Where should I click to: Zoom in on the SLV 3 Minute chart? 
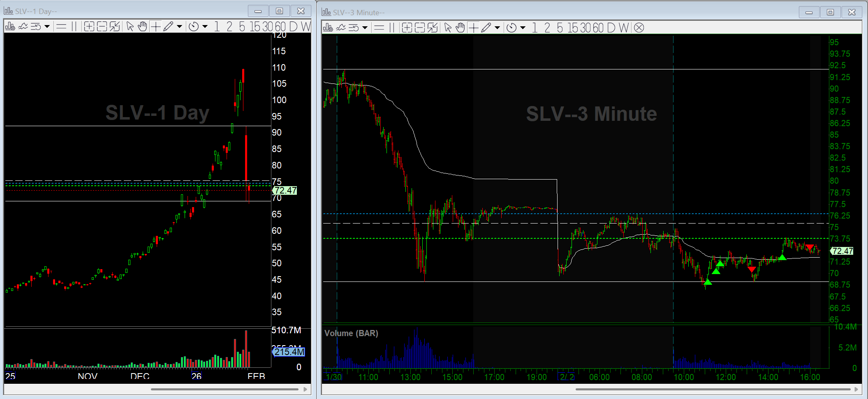pyautogui.click(x=407, y=28)
